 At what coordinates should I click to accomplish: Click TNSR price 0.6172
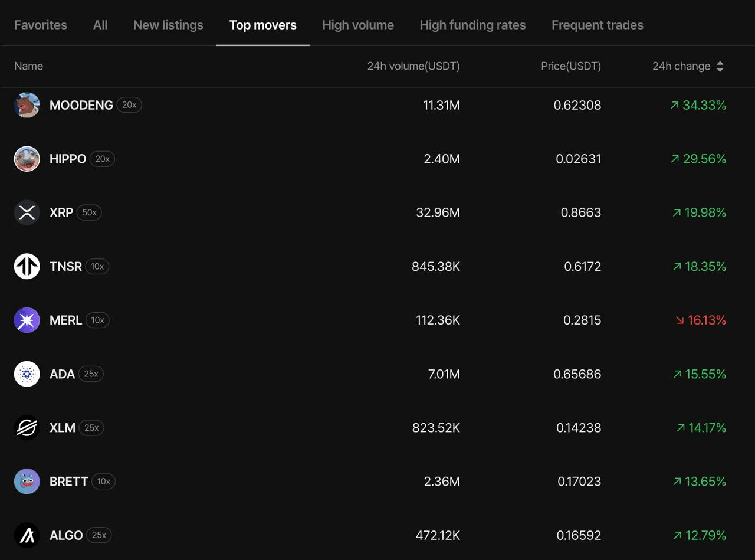(x=583, y=266)
